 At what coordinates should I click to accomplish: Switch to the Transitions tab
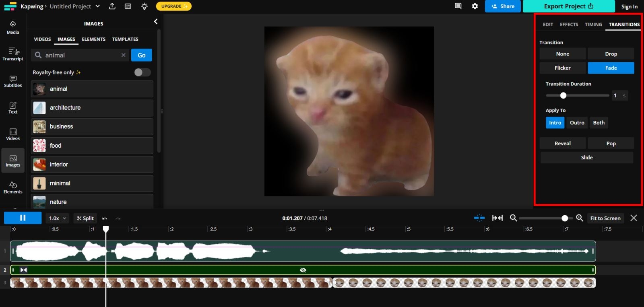(x=624, y=25)
